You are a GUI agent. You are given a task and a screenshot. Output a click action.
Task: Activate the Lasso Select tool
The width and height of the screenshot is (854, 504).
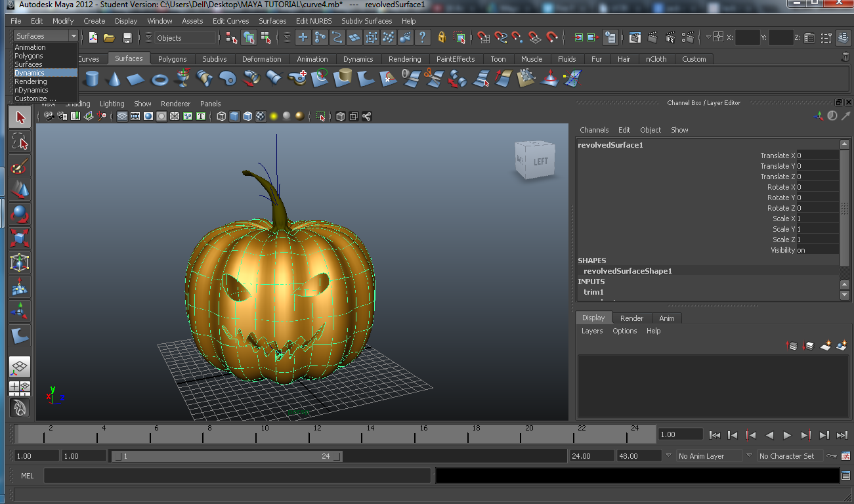[x=20, y=142]
